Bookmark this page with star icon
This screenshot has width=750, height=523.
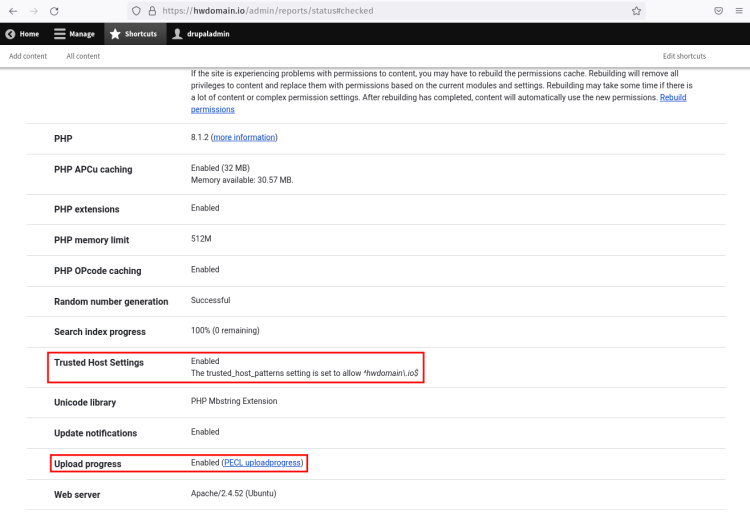pos(636,10)
